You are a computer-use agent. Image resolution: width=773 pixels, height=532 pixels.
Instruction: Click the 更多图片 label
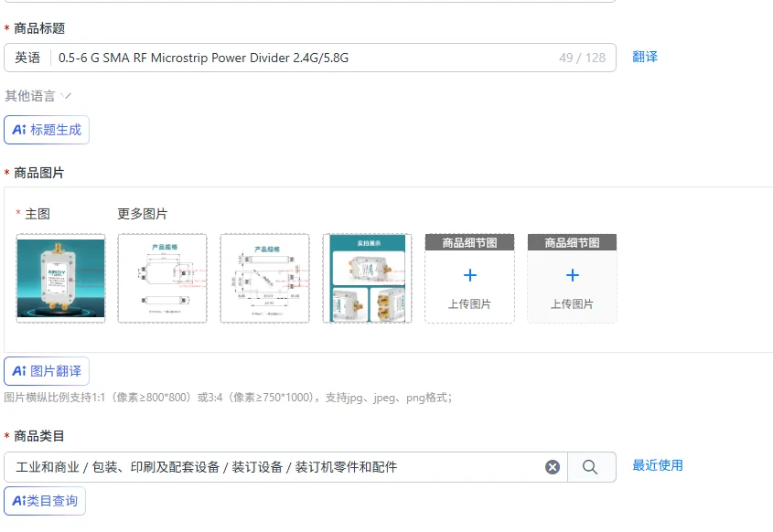point(143,214)
